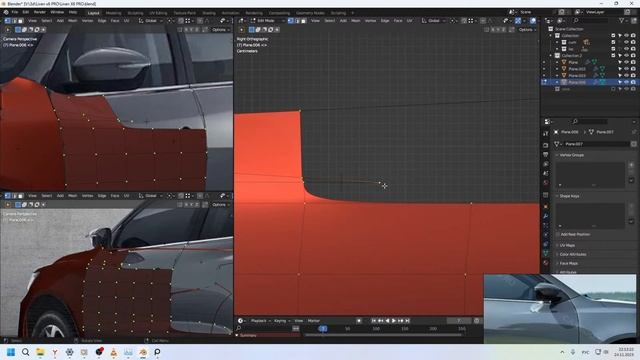The width and height of the screenshot is (640, 360).
Task: Switch to the Shading workspace tab
Action: 209,13
